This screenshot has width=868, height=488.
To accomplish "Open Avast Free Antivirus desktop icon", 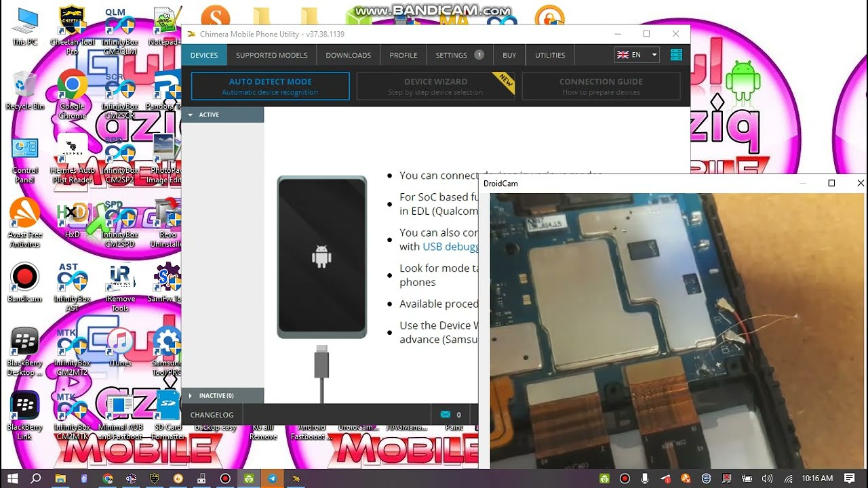I will (25, 224).
